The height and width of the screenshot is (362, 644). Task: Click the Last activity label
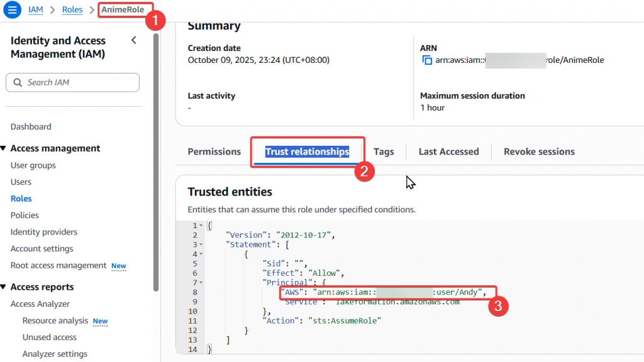pos(211,96)
